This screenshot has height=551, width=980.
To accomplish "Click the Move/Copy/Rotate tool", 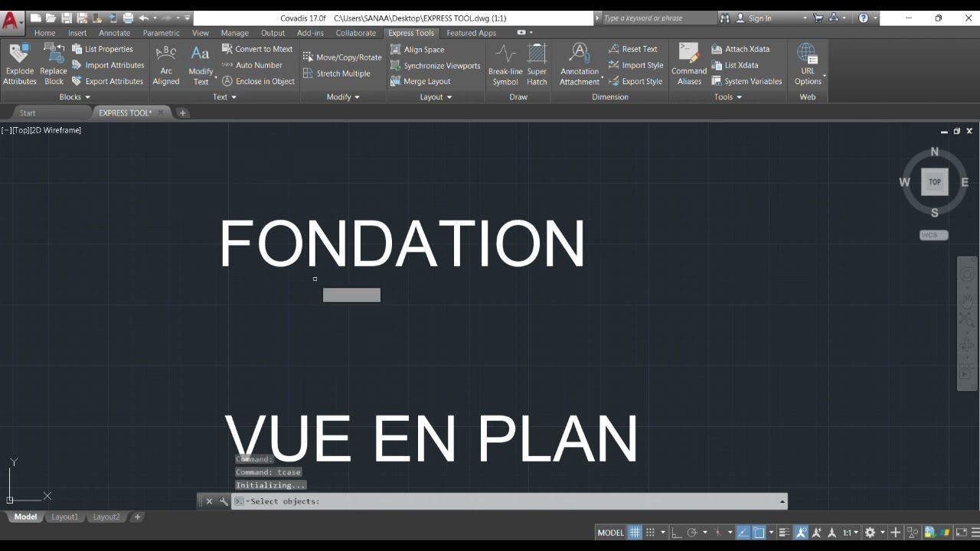I will tap(342, 57).
